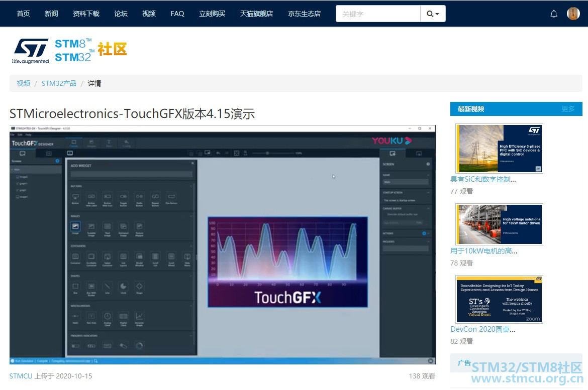The height and width of the screenshot is (390, 588).
Task: Click the STM8 STM32 社区 logo
Action: (x=91, y=50)
